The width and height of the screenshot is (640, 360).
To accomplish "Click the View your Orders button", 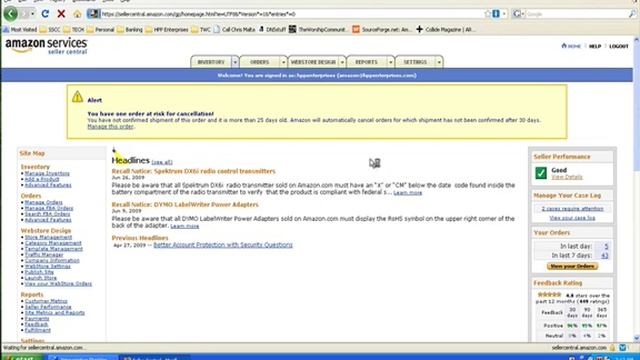I will coord(572,266).
